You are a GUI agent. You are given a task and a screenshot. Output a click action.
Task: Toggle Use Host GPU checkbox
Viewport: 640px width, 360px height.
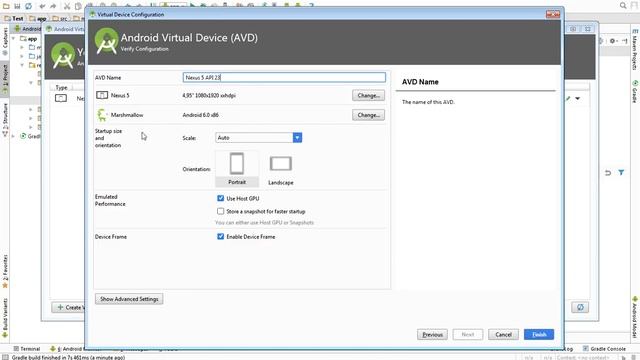pyautogui.click(x=220, y=198)
